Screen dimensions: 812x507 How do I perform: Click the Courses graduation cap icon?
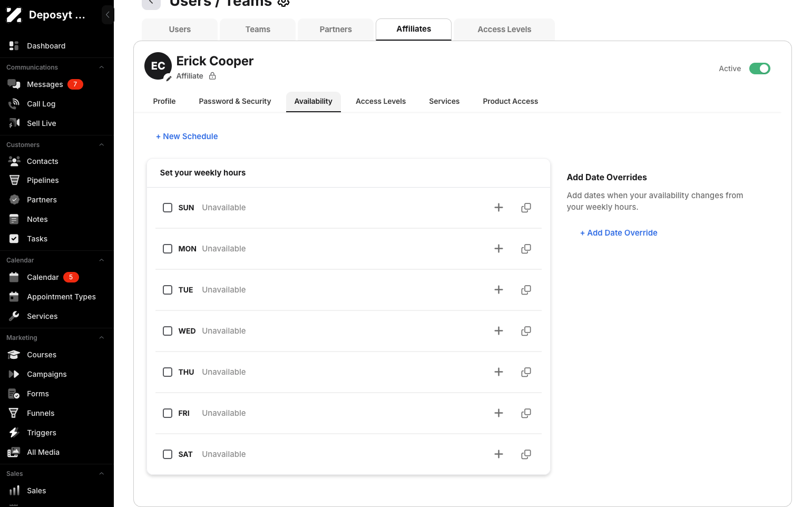pos(14,355)
